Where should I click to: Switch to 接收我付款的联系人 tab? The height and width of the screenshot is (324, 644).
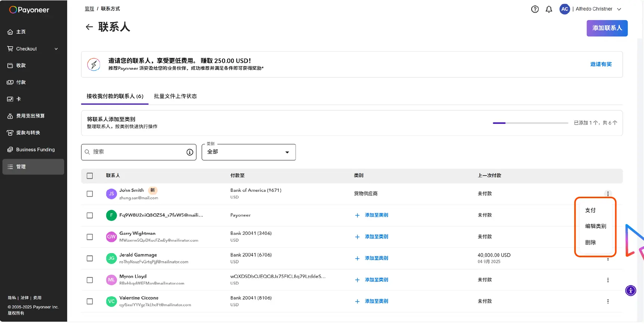tap(115, 96)
